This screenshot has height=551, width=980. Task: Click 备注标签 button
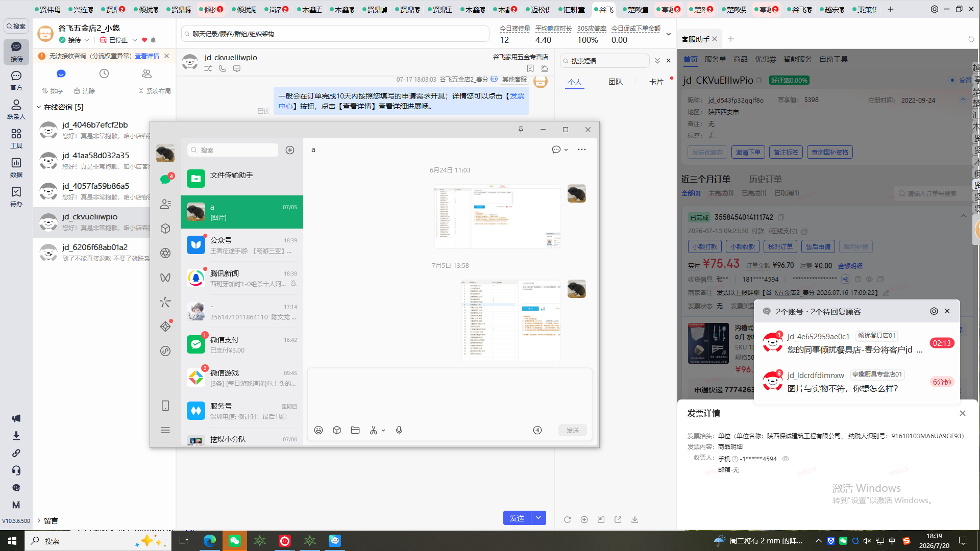click(x=786, y=152)
